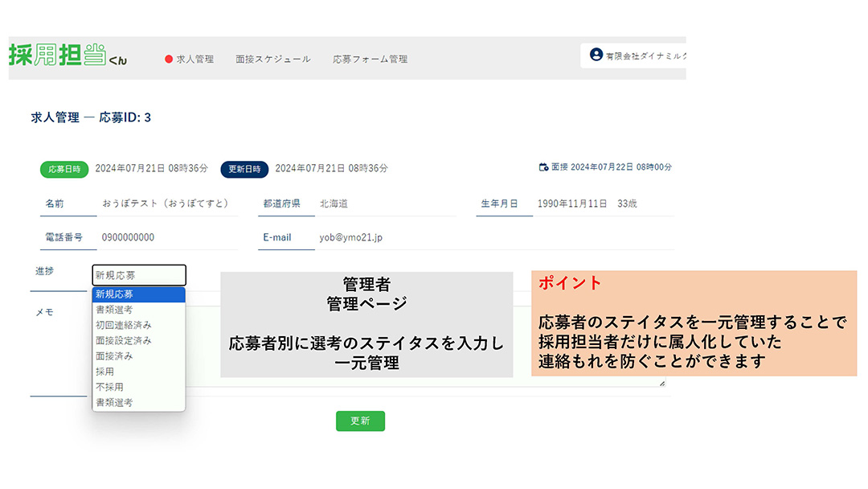Click the red dot next to 求人管理

[x=169, y=59]
